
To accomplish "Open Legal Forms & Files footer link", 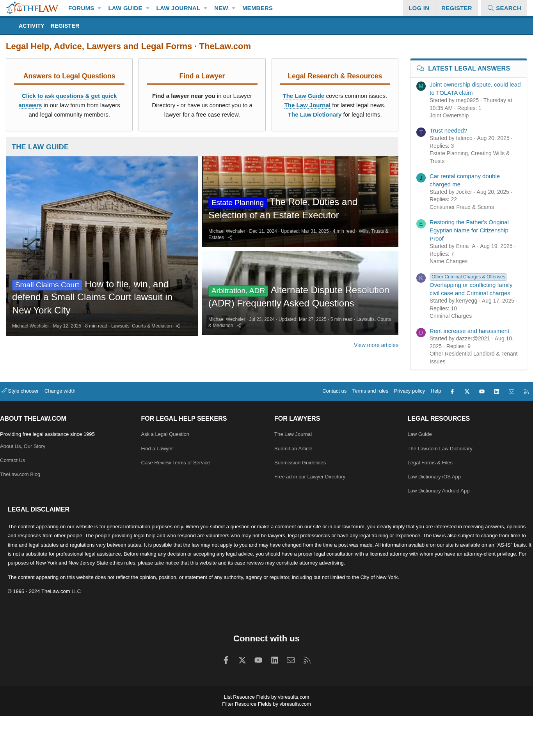I will click(x=430, y=463).
